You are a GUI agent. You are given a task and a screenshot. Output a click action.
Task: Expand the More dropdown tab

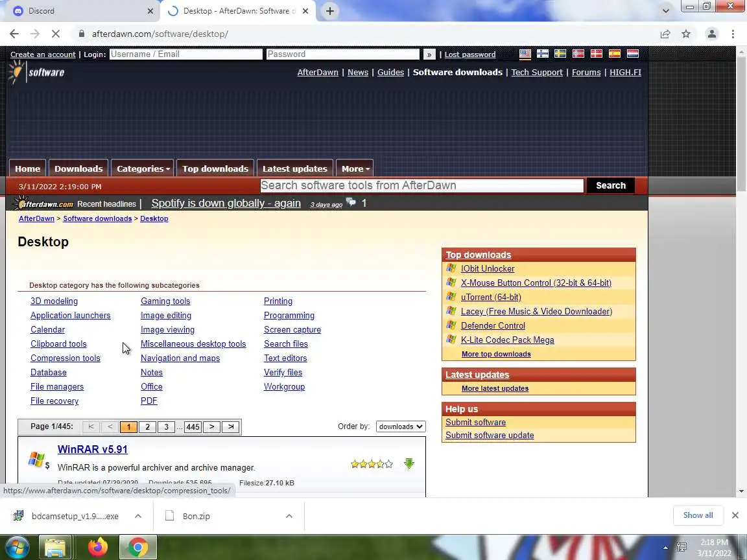pyautogui.click(x=355, y=169)
